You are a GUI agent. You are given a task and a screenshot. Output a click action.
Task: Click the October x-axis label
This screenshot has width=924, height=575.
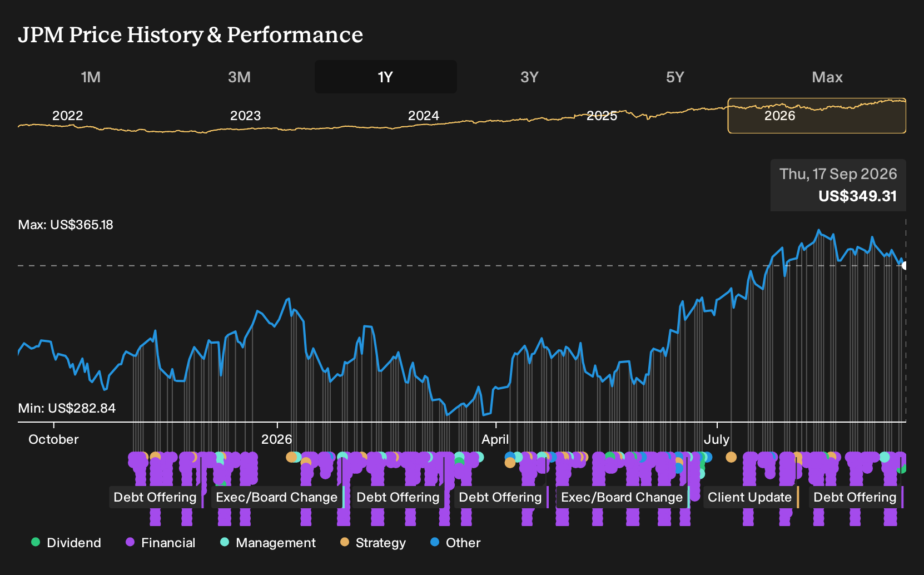[53, 439]
